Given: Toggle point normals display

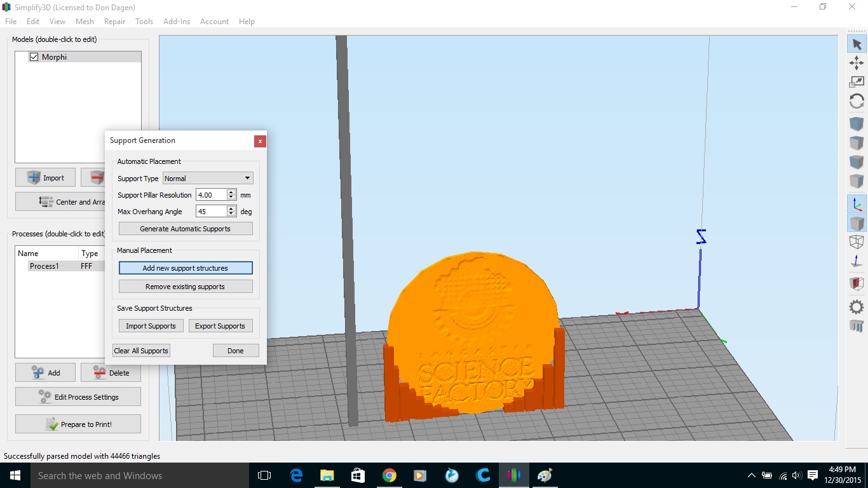Looking at the screenshot, I should (857, 261).
